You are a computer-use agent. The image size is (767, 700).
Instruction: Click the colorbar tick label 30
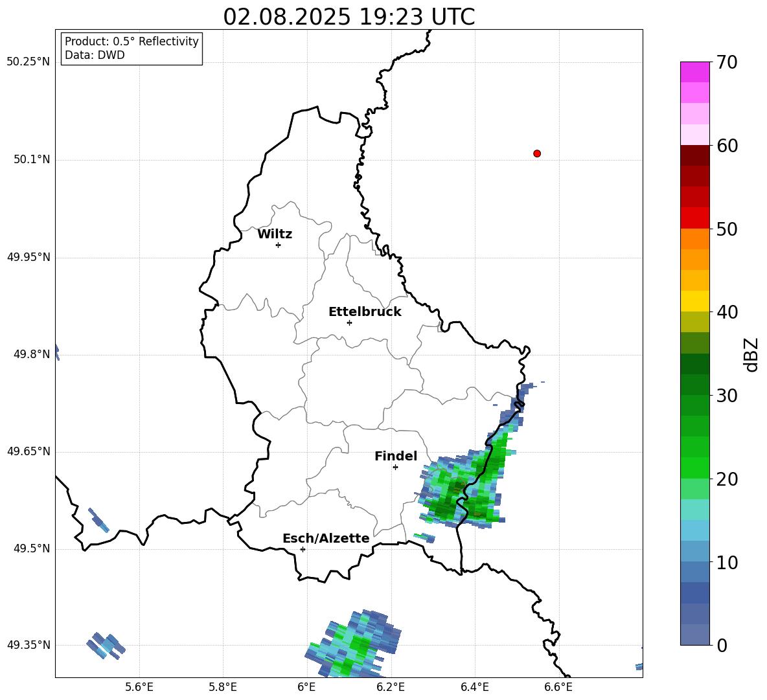[727, 396]
